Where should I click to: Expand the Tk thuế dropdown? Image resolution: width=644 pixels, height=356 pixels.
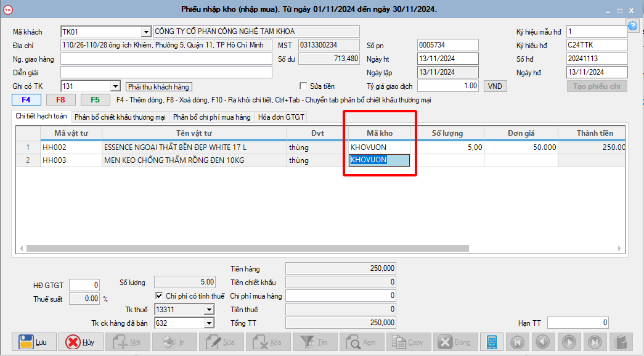[x=209, y=310]
